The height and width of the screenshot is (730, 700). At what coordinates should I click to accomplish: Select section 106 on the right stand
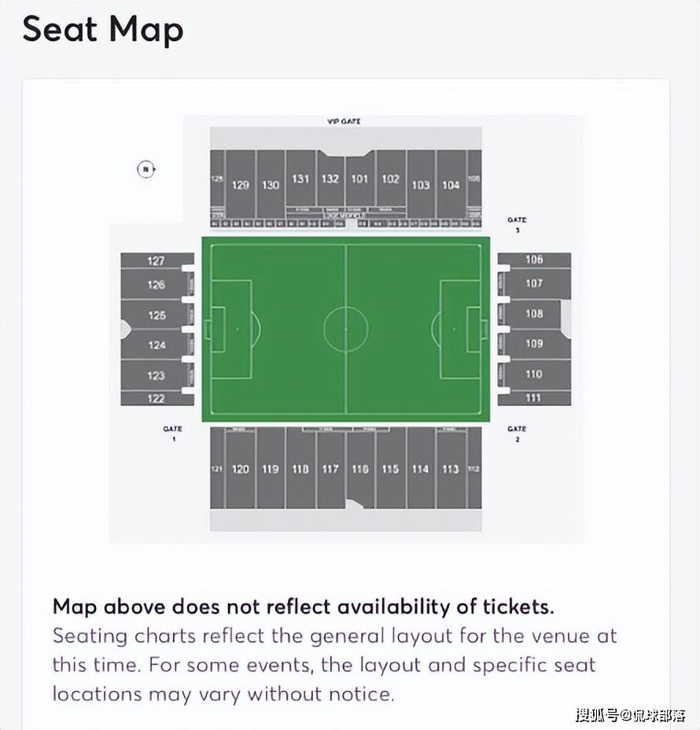pyautogui.click(x=534, y=260)
